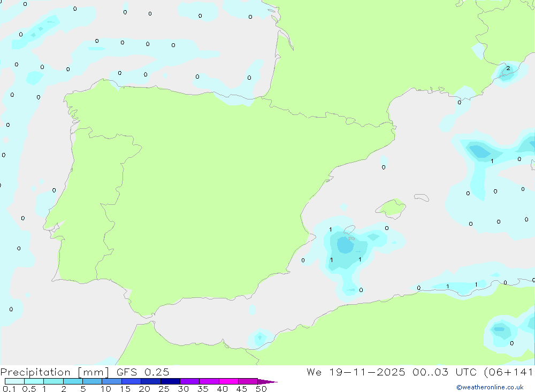
Task: Select the 2–5 mm legend color box
Action: point(73,381)
